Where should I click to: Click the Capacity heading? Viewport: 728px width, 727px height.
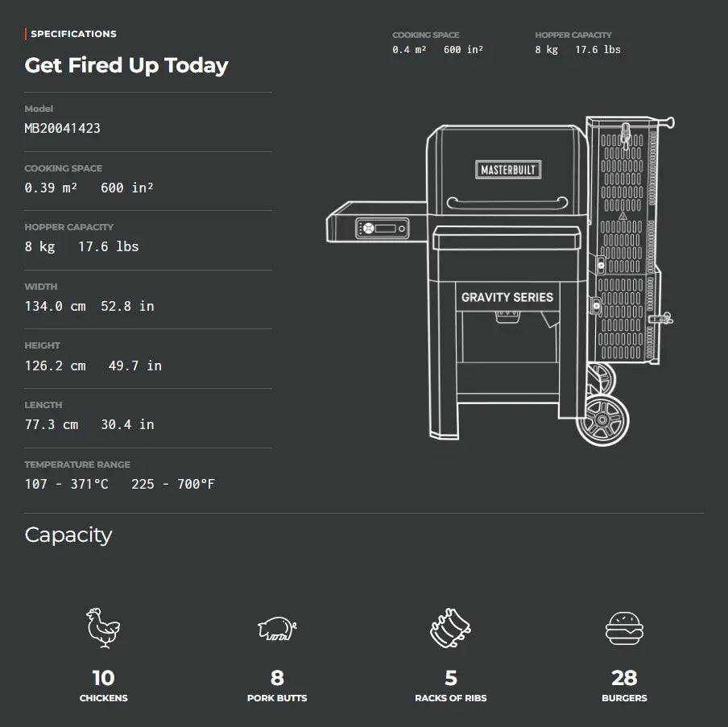pyautogui.click(x=68, y=535)
